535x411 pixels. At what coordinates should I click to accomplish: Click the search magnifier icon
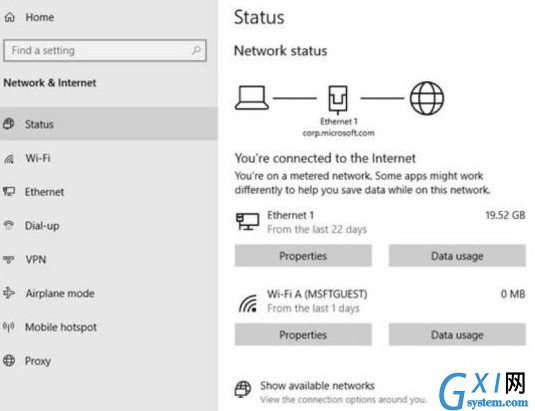click(x=196, y=50)
